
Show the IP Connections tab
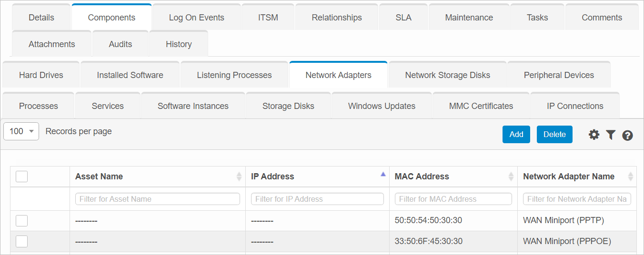pos(574,106)
